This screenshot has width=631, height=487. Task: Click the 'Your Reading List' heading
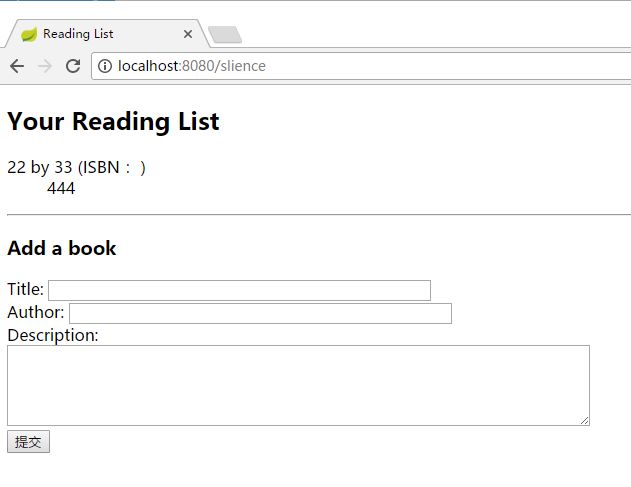coord(113,121)
